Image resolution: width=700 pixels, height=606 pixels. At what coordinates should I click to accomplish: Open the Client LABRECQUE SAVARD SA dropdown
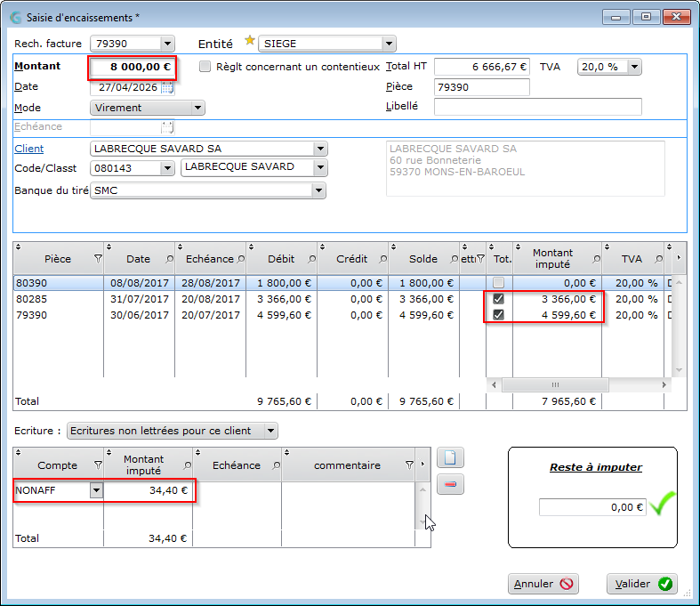(x=320, y=149)
